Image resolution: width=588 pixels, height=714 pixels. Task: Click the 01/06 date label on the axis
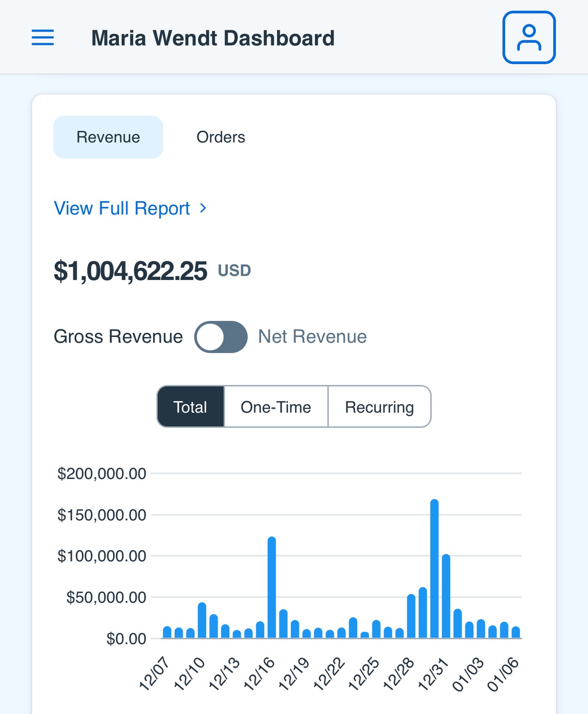click(503, 674)
